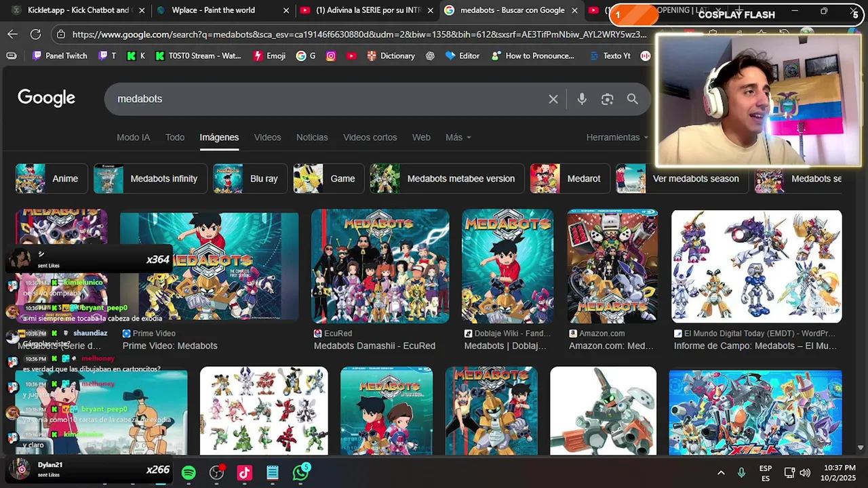The width and height of the screenshot is (868, 488).
Task: Open the Amazon.com Medabots image
Action: click(612, 266)
